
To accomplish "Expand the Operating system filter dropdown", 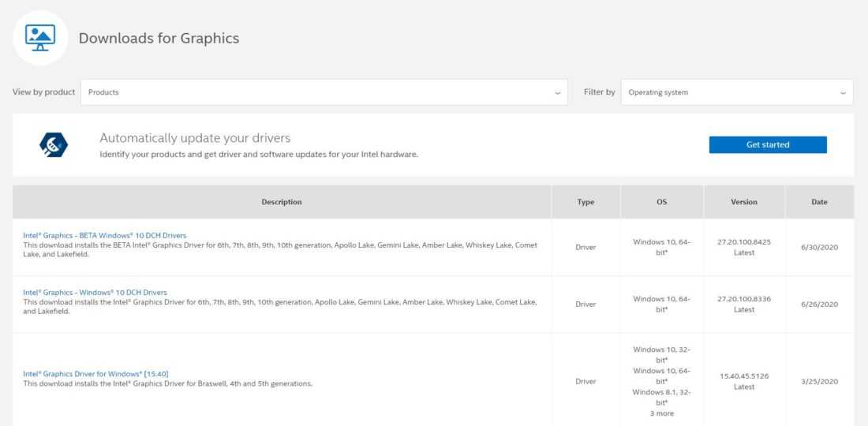I will coord(736,92).
